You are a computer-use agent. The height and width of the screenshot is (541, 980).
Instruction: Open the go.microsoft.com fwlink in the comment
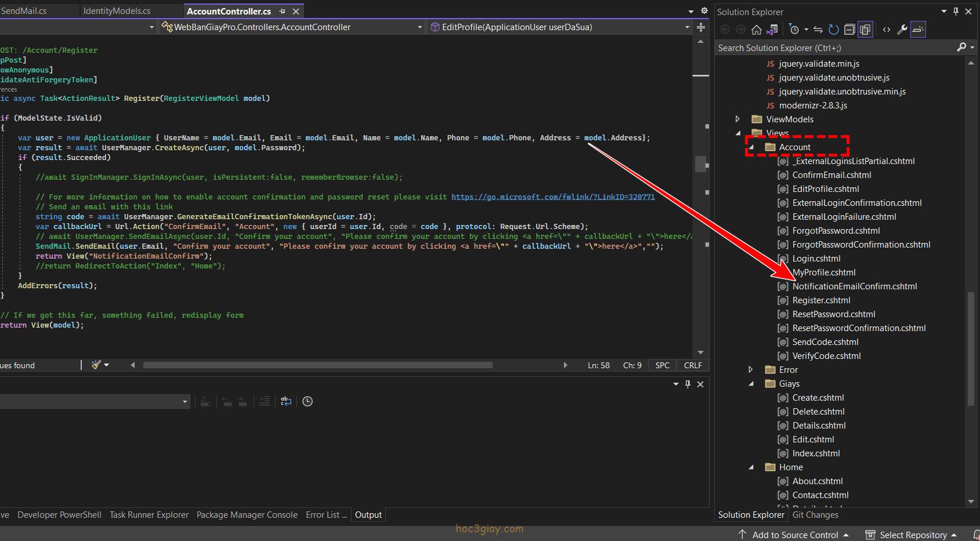click(552, 197)
